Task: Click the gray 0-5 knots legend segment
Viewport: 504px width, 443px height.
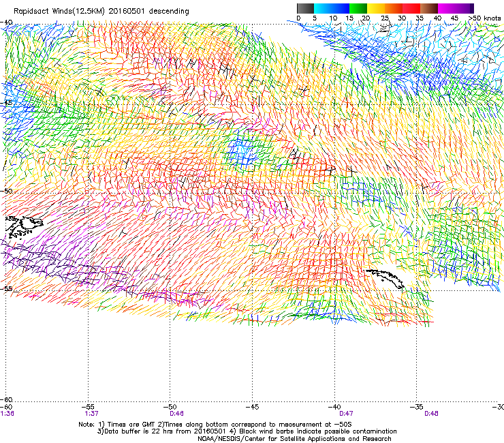Action: (x=305, y=8)
